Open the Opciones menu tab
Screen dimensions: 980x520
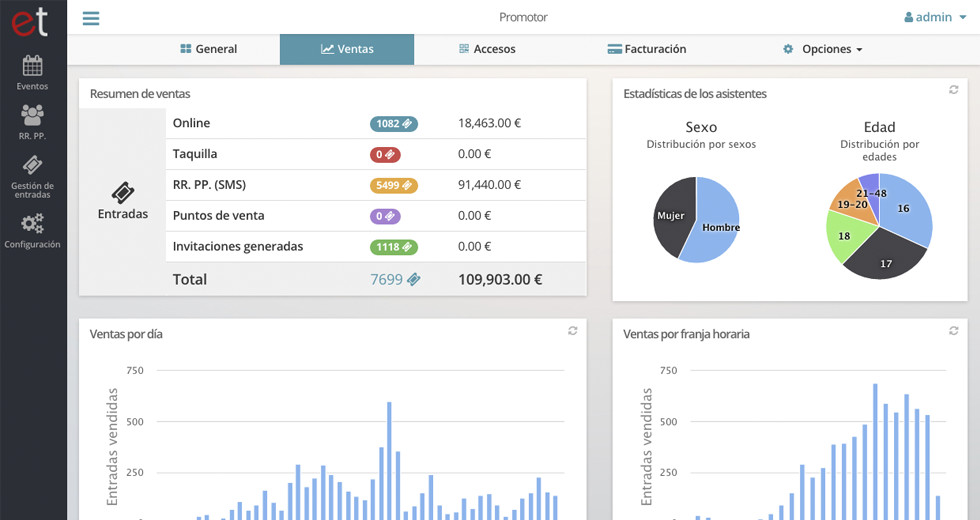(822, 49)
